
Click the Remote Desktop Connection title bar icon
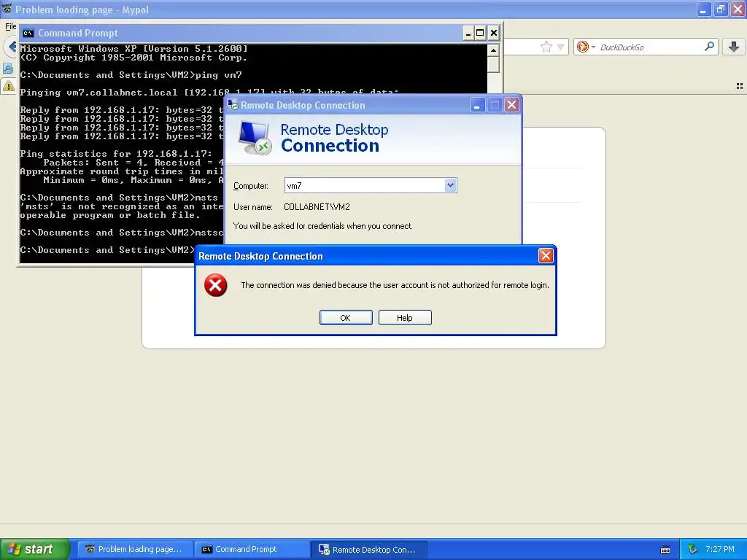click(x=233, y=105)
